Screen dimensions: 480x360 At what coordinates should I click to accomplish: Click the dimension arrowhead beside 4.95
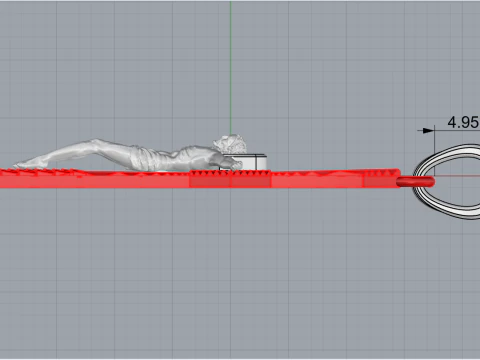(429, 131)
